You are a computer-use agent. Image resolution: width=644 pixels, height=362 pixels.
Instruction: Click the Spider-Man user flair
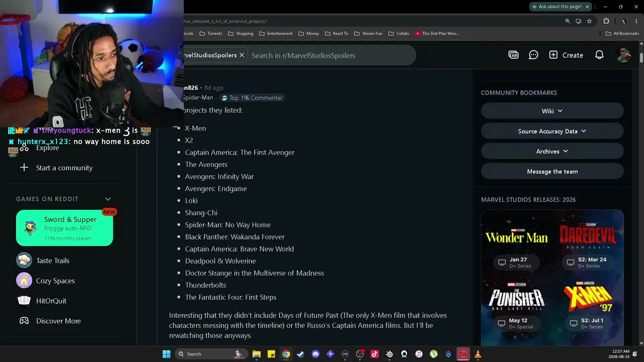(198, 98)
